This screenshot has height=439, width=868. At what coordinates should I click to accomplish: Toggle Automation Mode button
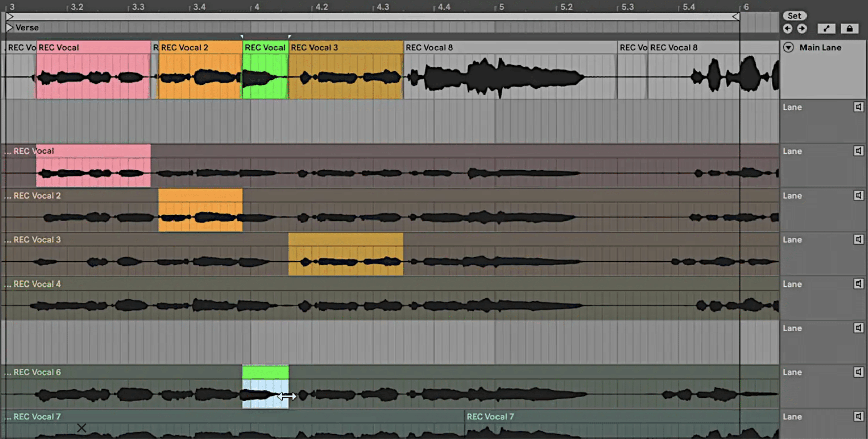coord(826,28)
